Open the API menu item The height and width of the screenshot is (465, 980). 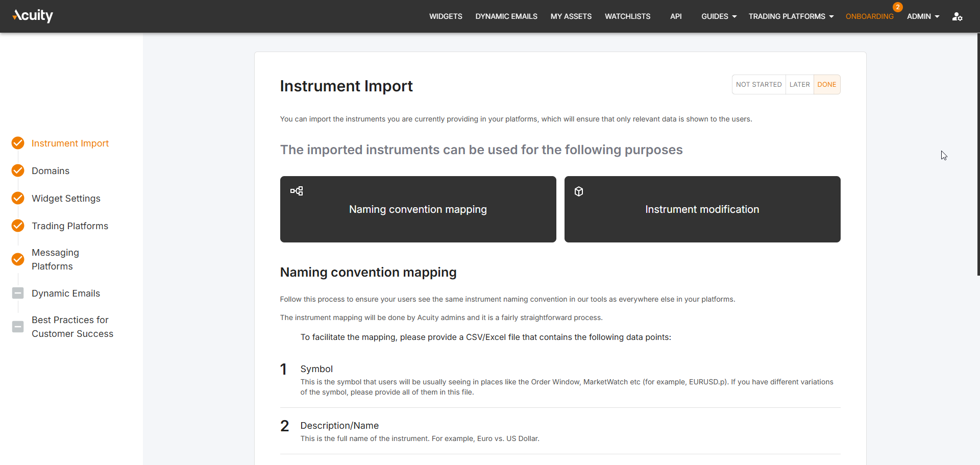(x=676, y=16)
